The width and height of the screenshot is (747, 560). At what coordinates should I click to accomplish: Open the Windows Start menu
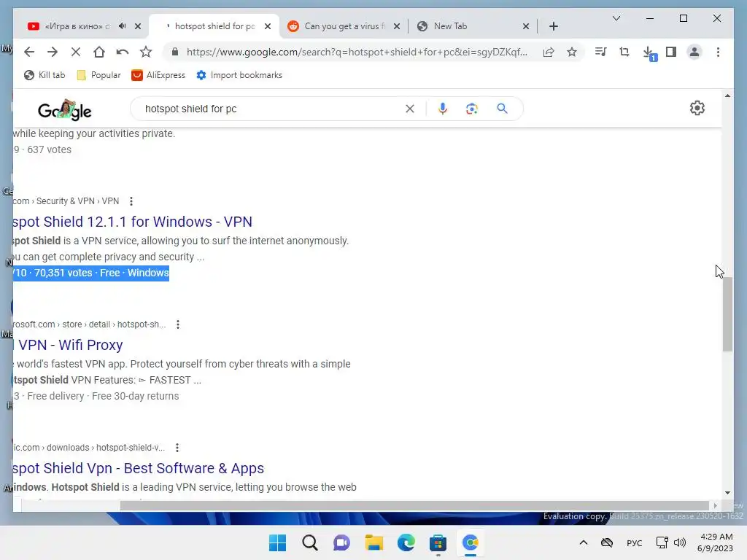277,542
